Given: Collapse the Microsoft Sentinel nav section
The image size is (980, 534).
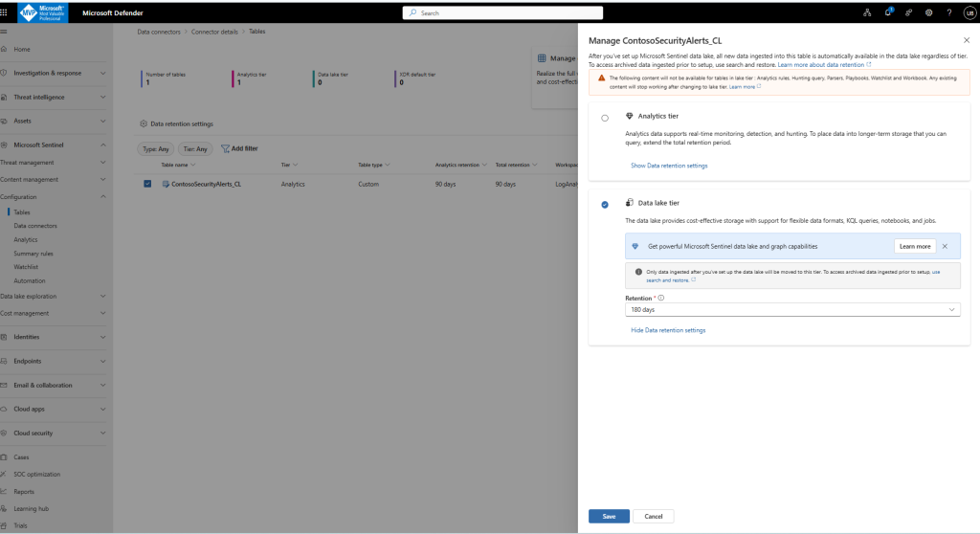Looking at the screenshot, I should coord(102,145).
